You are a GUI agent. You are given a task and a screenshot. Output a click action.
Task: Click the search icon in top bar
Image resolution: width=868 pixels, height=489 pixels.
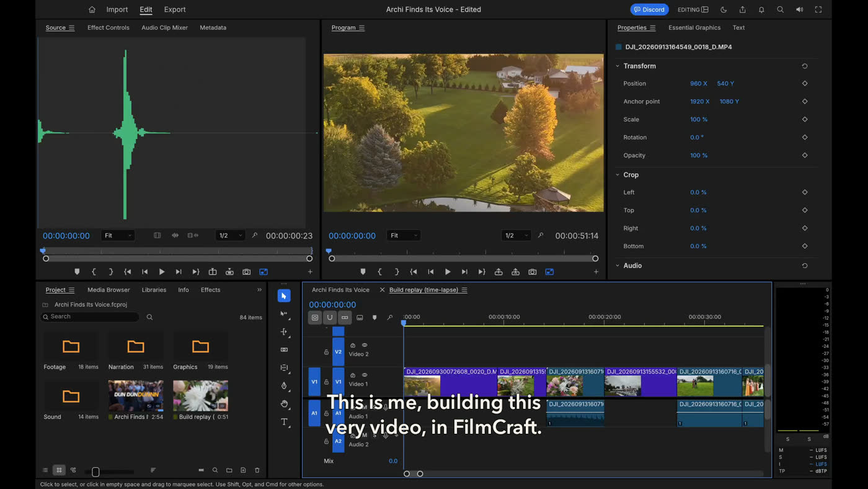tap(780, 9)
